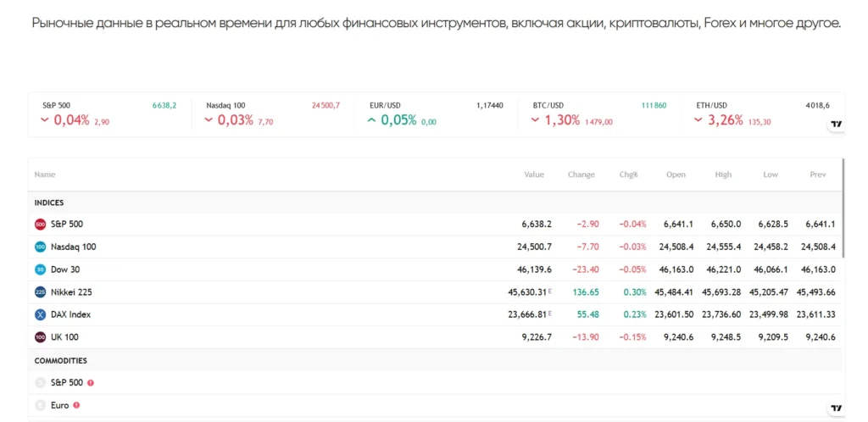Click the TradingView logo below the table

point(837,408)
